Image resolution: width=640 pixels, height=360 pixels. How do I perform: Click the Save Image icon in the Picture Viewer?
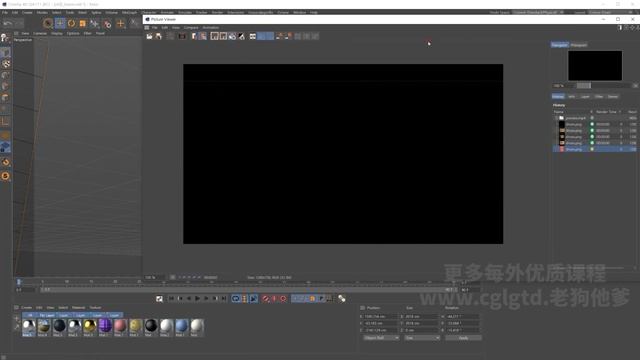tap(158, 36)
